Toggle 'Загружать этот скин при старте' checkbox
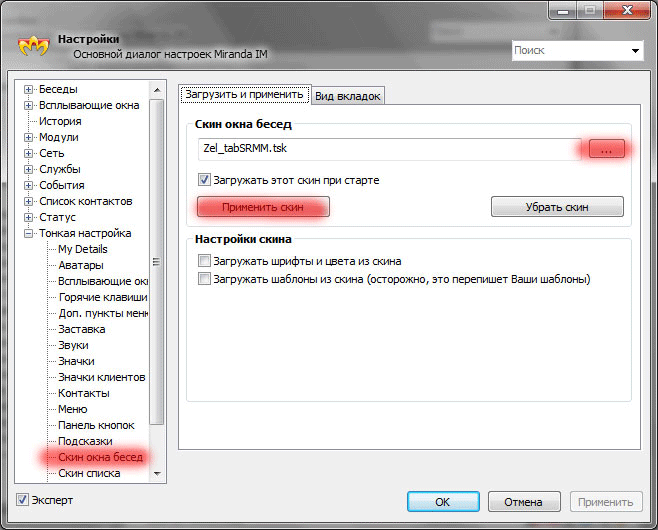Image resolution: width=658 pixels, height=530 pixels. tap(204, 180)
